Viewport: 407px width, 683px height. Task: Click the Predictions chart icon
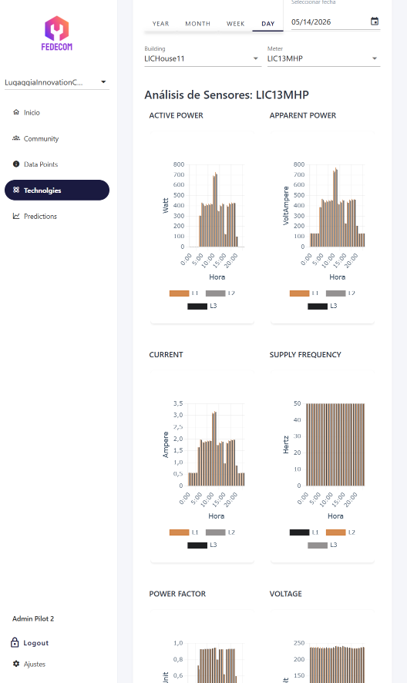pos(16,216)
